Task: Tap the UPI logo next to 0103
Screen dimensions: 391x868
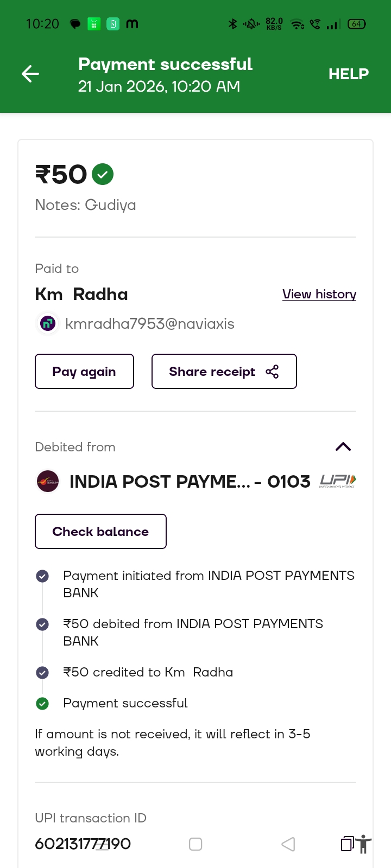Action: pos(338,481)
